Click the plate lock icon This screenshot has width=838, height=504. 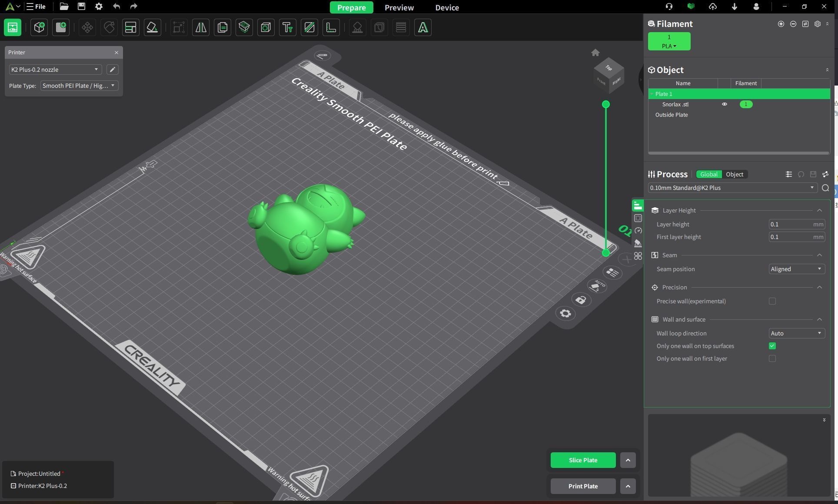tap(581, 300)
